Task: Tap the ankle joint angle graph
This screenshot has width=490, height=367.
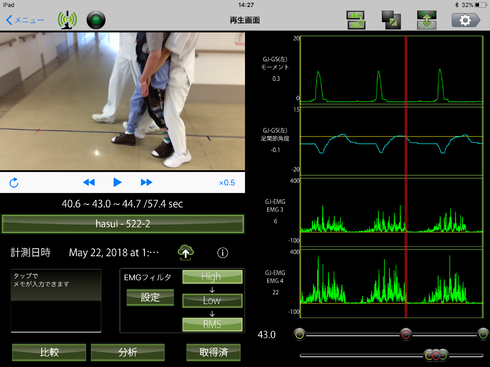Action: 392,141
